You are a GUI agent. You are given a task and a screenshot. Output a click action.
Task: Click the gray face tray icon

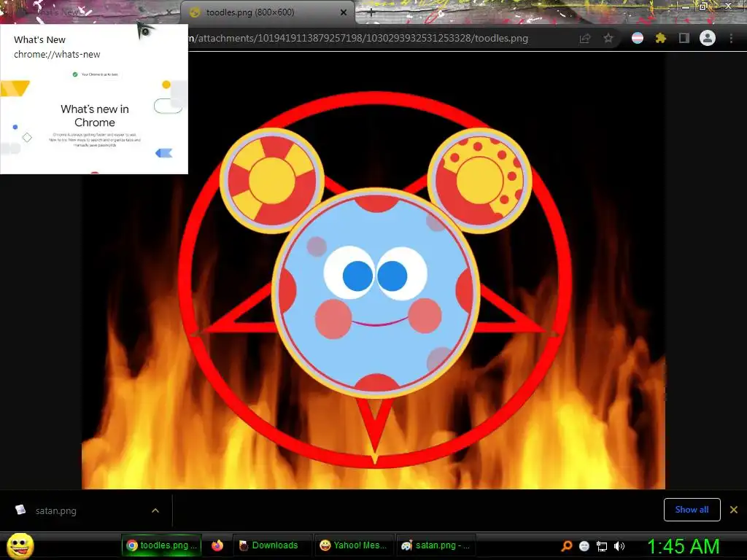click(584, 546)
